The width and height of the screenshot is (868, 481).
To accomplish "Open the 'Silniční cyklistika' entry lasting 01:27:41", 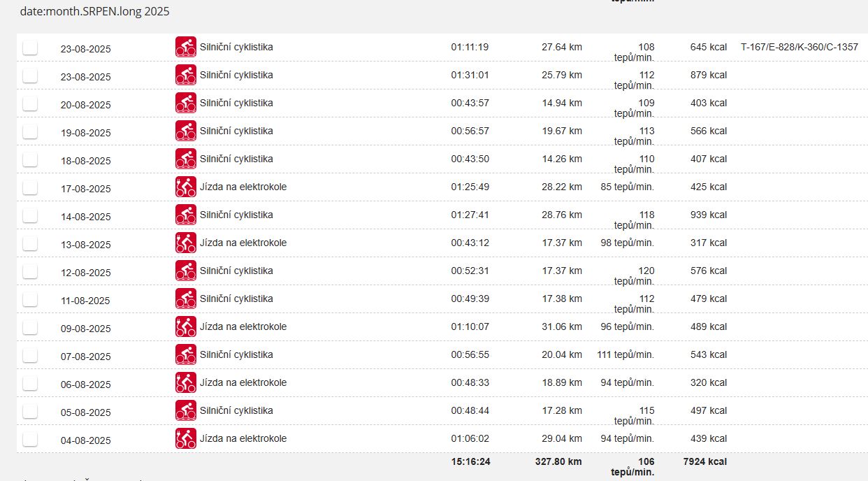I will (236, 215).
